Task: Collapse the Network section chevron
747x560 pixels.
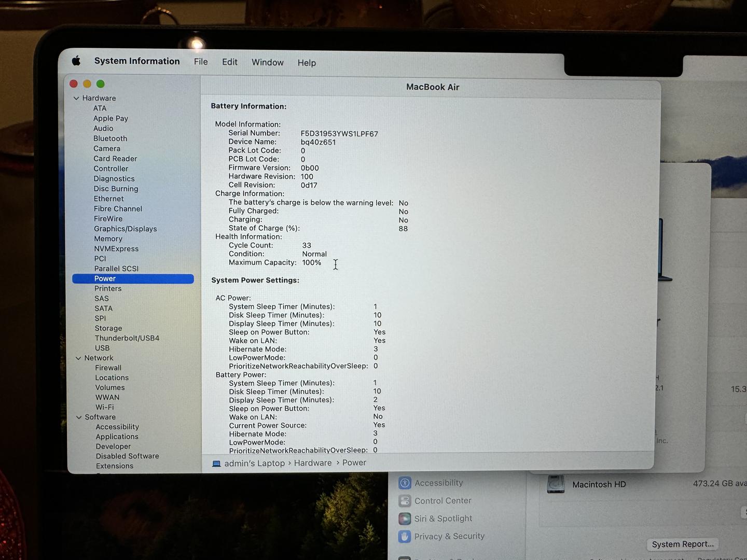Action: pyautogui.click(x=78, y=358)
